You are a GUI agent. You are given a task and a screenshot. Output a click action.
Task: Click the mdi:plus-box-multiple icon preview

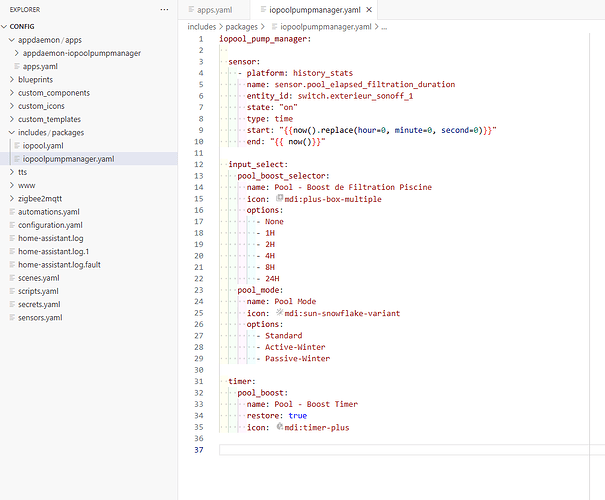point(280,198)
